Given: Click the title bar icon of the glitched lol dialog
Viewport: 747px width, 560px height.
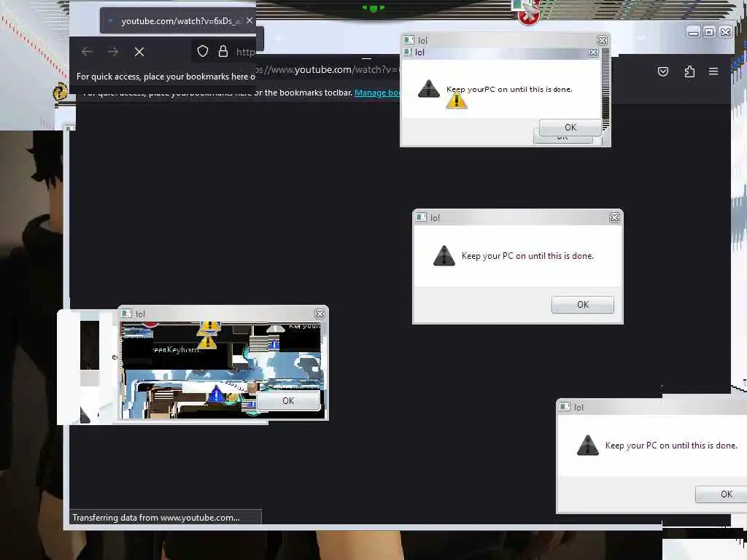Looking at the screenshot, I should click(127, 314).
